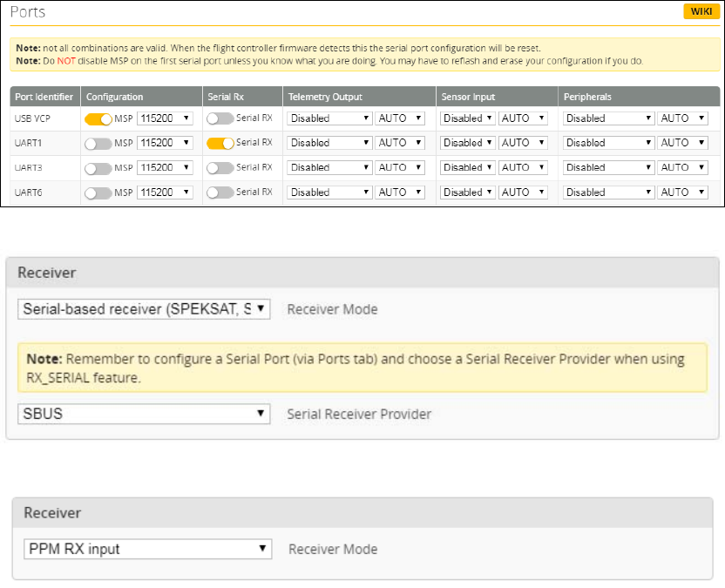
Task: Enable Serial RX on the USB VCP row
Action: tap(220, 118)
